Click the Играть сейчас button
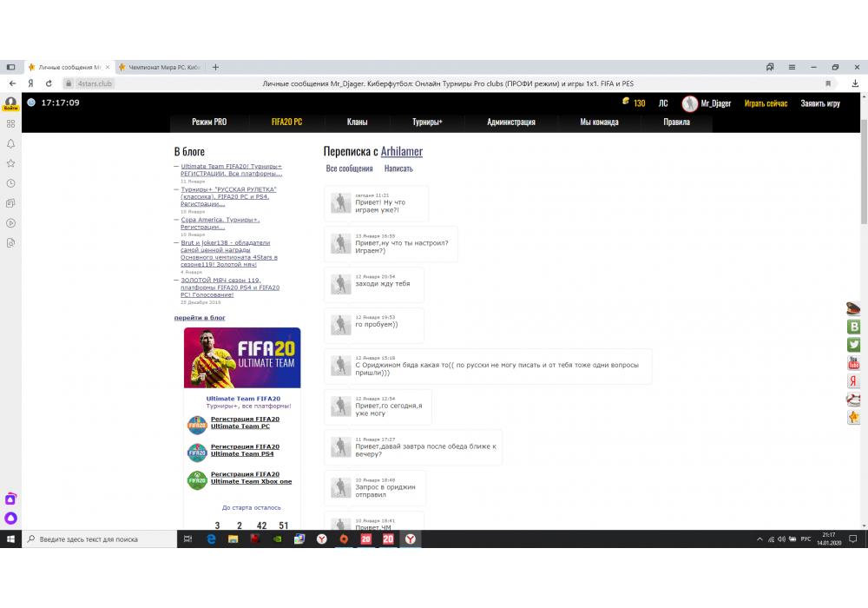 [x=766, y=103]
